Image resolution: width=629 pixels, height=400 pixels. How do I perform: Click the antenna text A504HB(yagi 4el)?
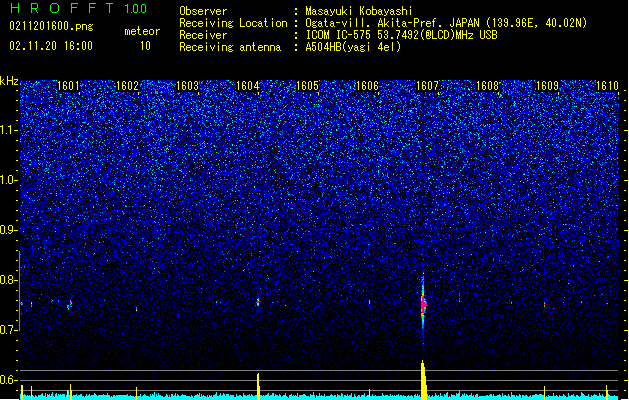pos(353,47)
